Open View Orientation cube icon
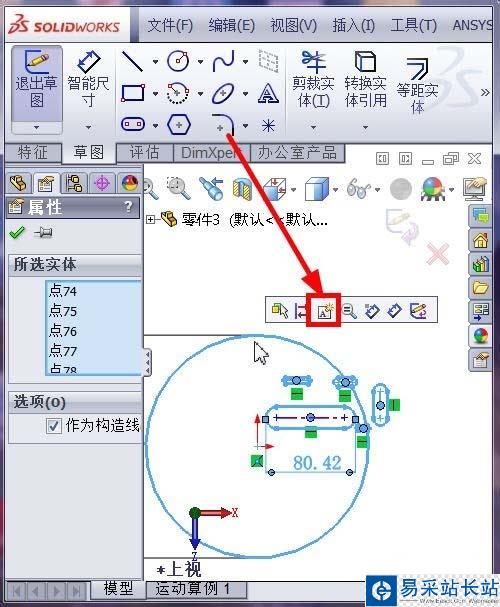The height and width of the screenshot is (607, 500). (274, 189)
